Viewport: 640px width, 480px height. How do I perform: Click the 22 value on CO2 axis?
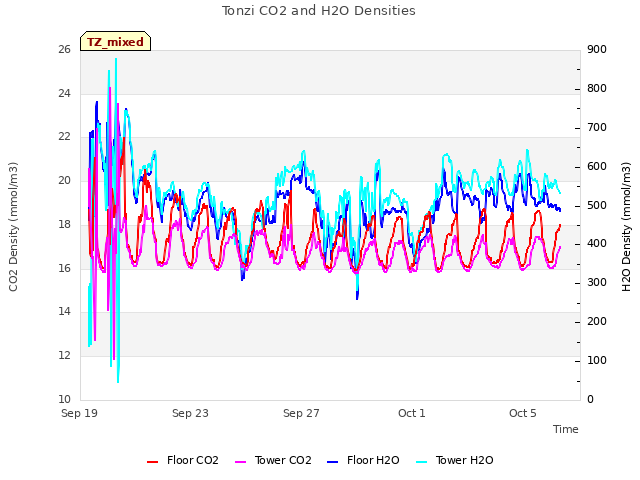pos(64,137)
